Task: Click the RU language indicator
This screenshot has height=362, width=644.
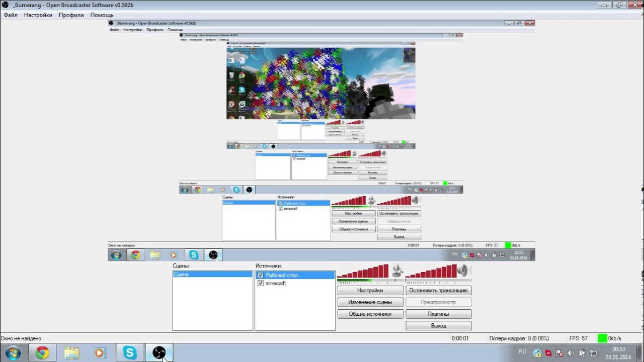Action: [522, 351]
